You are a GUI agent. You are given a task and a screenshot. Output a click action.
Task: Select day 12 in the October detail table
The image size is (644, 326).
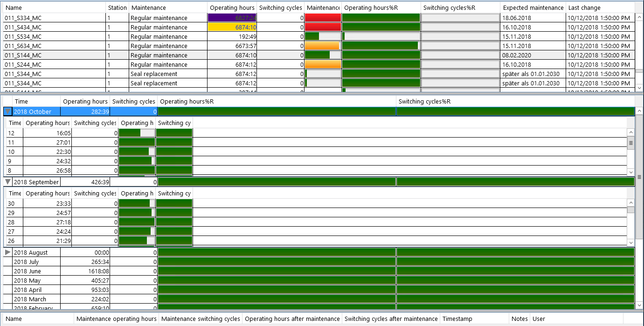click(315, 133)
